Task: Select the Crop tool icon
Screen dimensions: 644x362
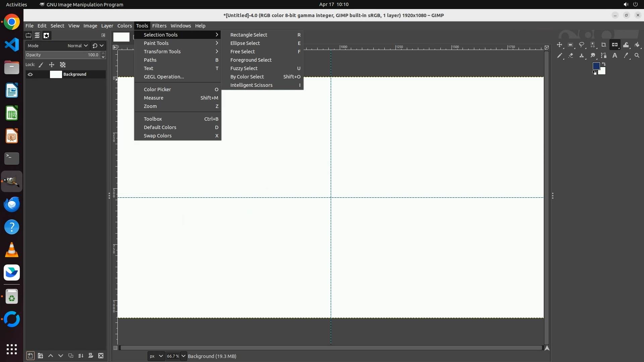Action: [x=604, y=45]
